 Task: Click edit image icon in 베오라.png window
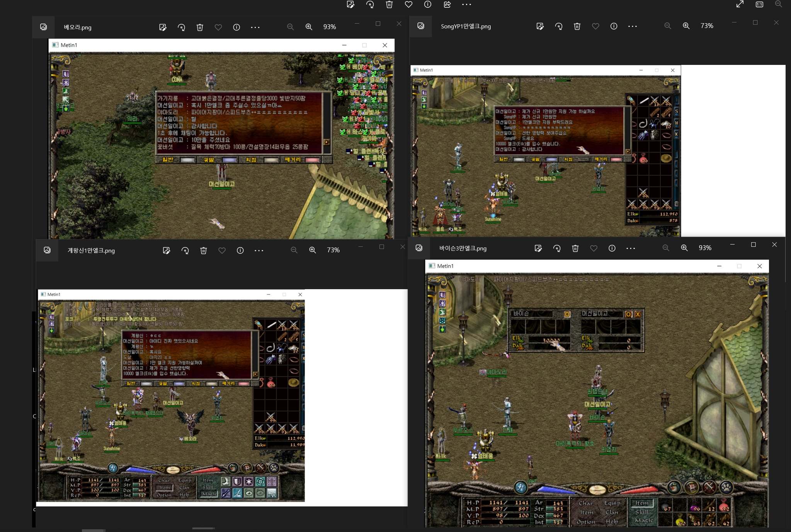tap(163, 27)
